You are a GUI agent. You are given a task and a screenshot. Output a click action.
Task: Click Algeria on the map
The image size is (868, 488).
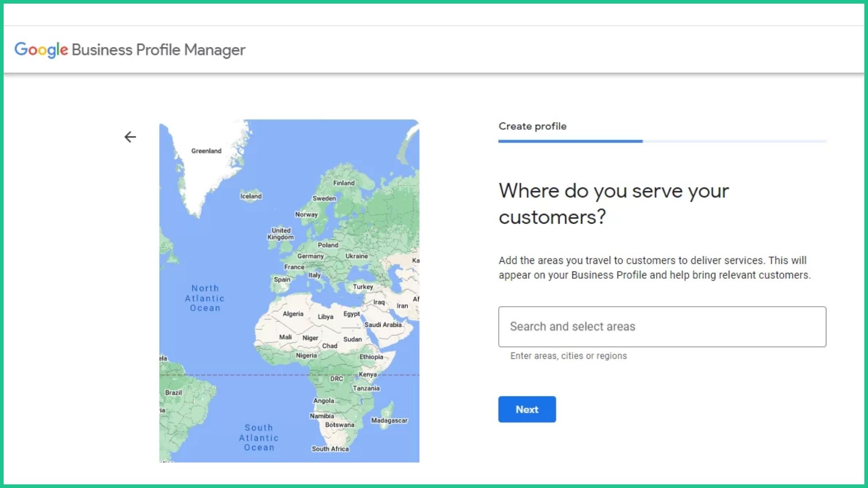click(293, 314)
